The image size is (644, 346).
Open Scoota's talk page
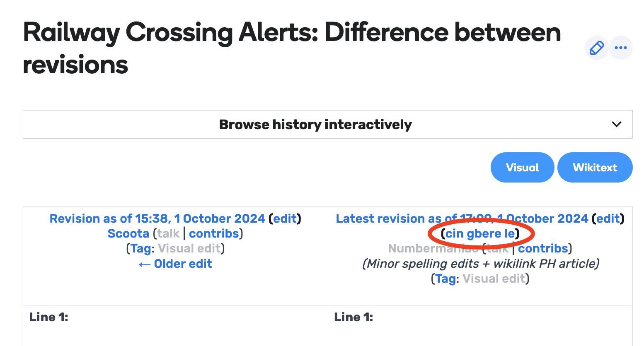[x=168, y=233]
